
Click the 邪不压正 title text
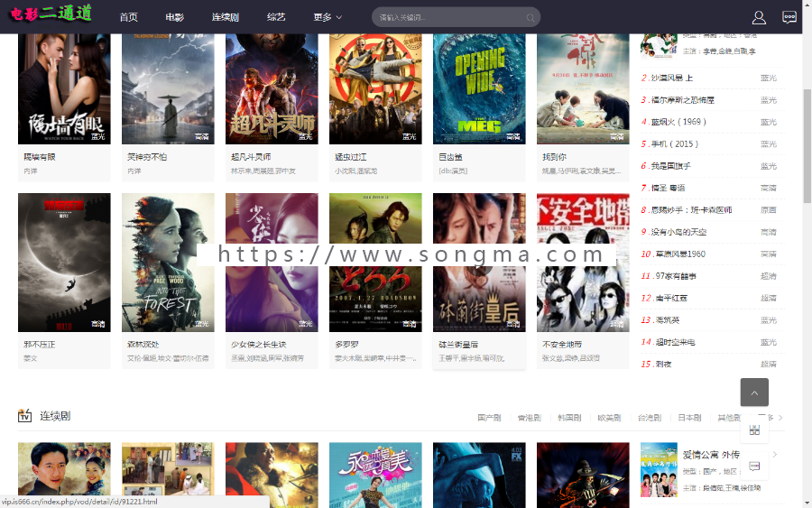tap(40, 345)
